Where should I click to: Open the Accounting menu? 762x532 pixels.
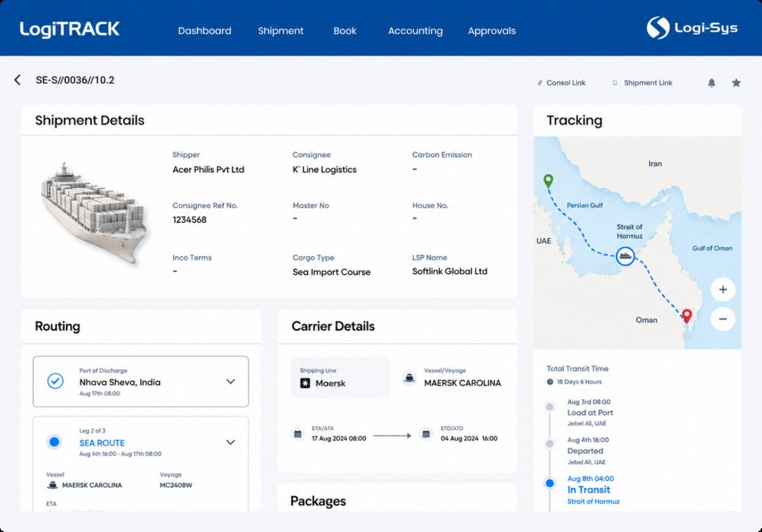click(415, 30)
